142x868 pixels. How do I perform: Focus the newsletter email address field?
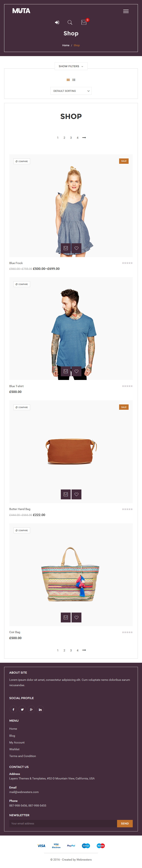point(63,823)
